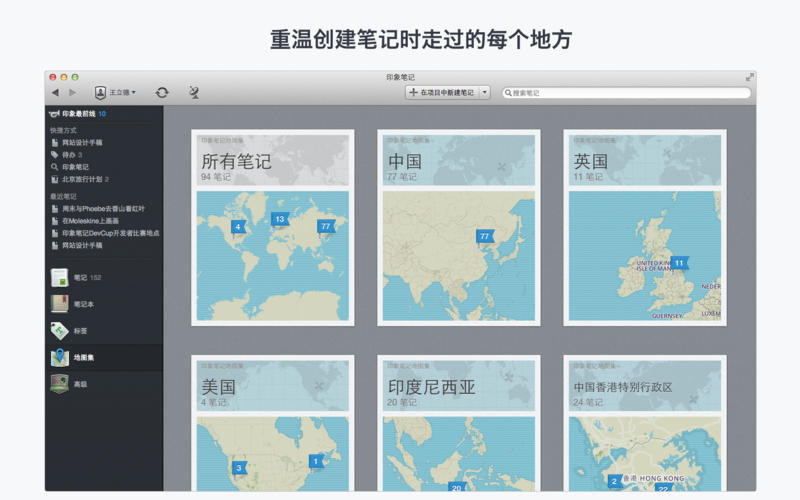Select 地图集 atlas in sidebar
The width and height of the screenshot is (800, 500).
point(84,357)
